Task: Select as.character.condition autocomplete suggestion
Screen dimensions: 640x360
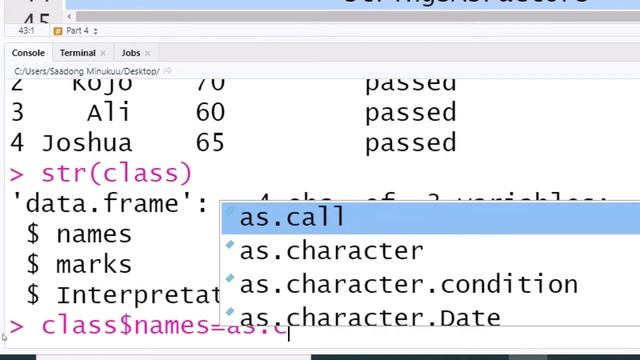Action: tap(431, 284)
